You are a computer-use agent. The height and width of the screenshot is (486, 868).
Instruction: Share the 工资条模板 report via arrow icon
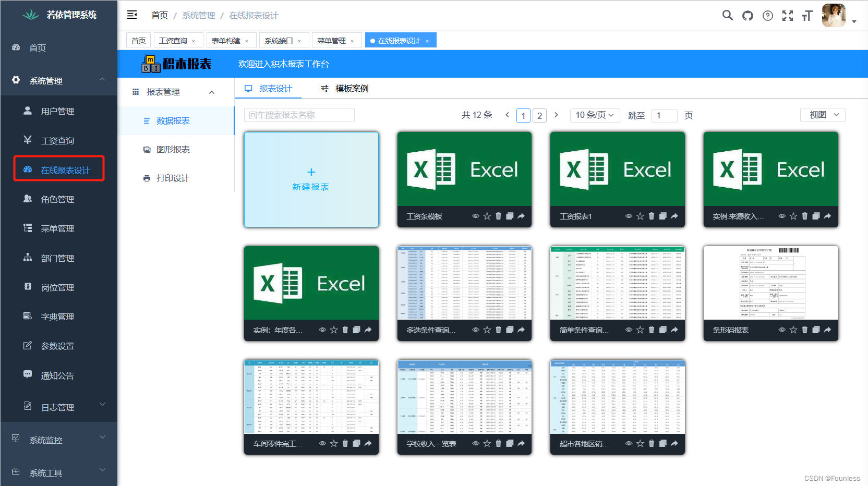pyautogui.click(x=521, y=216)
